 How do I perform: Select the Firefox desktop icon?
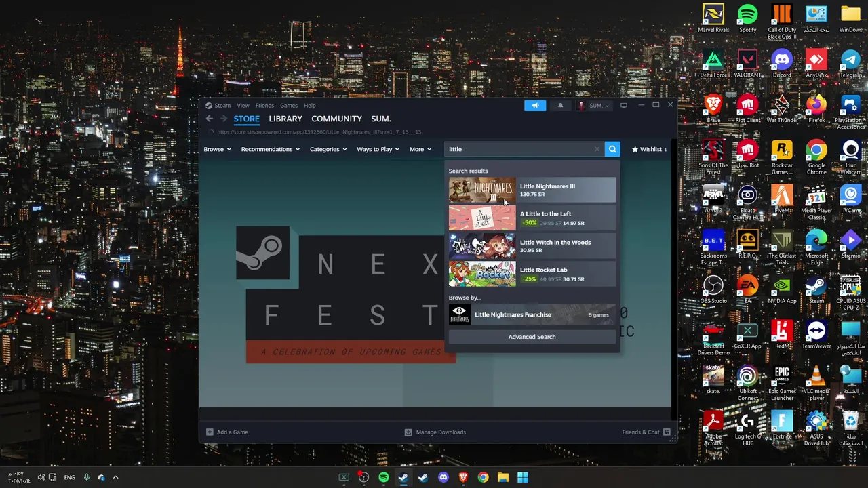(x=816, y=108)
